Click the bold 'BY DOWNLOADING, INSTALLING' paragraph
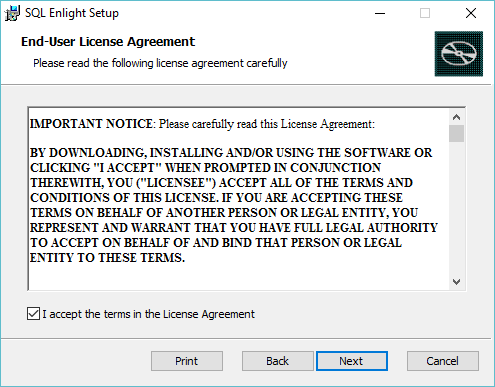This screenshot has width=495, height=387. coord(233,205)
